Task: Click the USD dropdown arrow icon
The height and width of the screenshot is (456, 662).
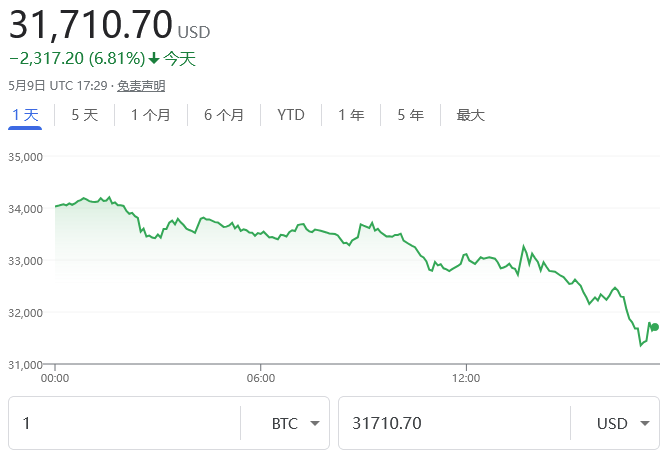Action: point(645,423)
